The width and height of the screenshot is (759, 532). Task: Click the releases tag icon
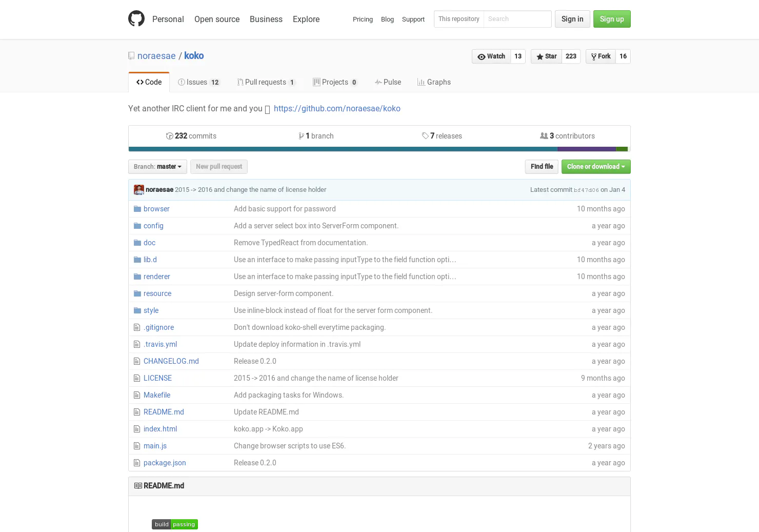pos(425,136)
